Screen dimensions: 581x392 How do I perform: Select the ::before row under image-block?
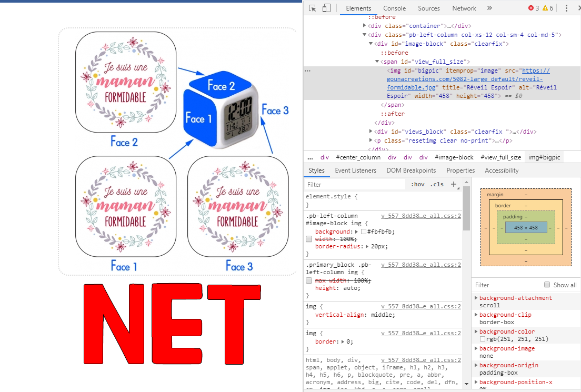tap(394, 53)
